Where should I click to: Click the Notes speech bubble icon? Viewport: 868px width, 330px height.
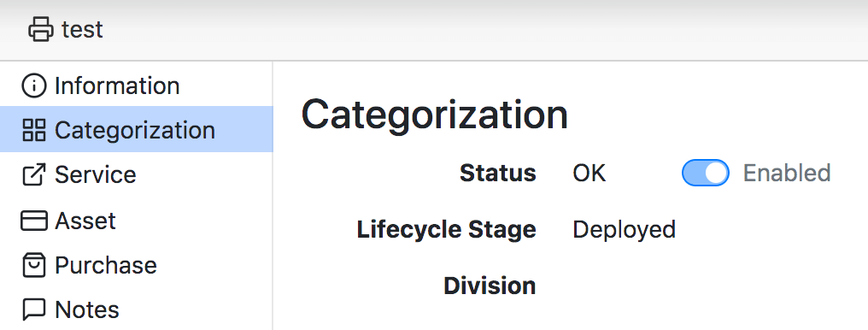click(34, 309)
